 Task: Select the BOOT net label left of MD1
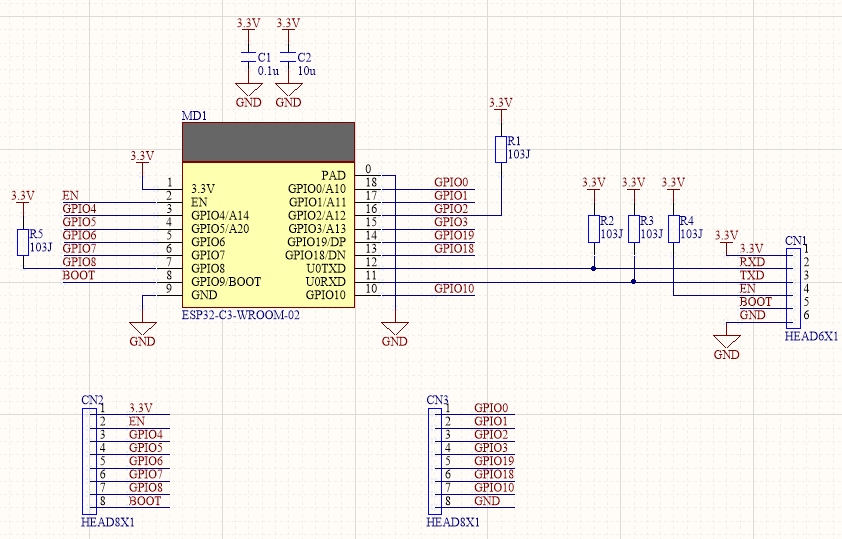click(78, 275)
